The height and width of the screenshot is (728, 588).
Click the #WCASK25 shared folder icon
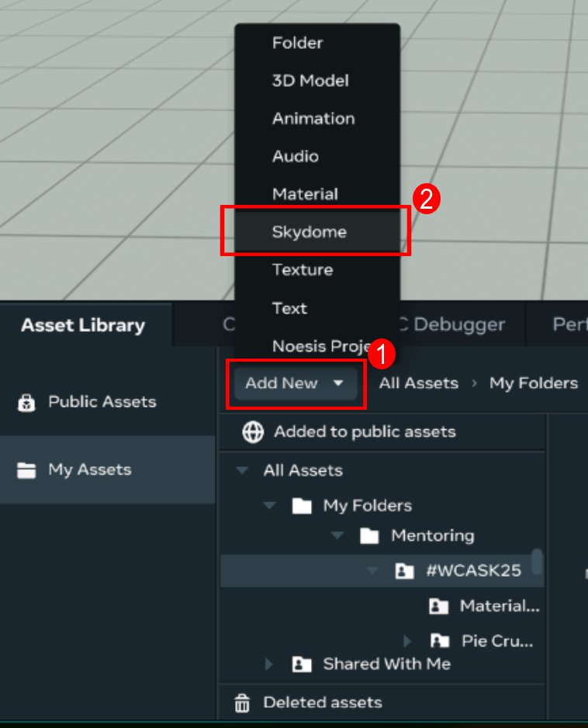point(404,571)
